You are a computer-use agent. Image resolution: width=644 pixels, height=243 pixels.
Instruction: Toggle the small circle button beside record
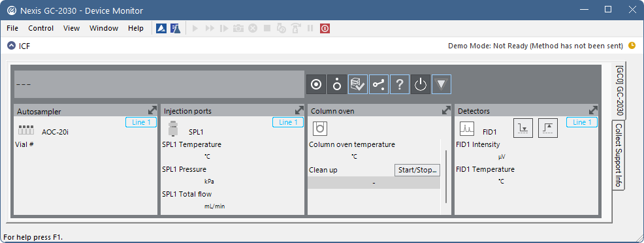pyautogui.click(x=337, y=84)
